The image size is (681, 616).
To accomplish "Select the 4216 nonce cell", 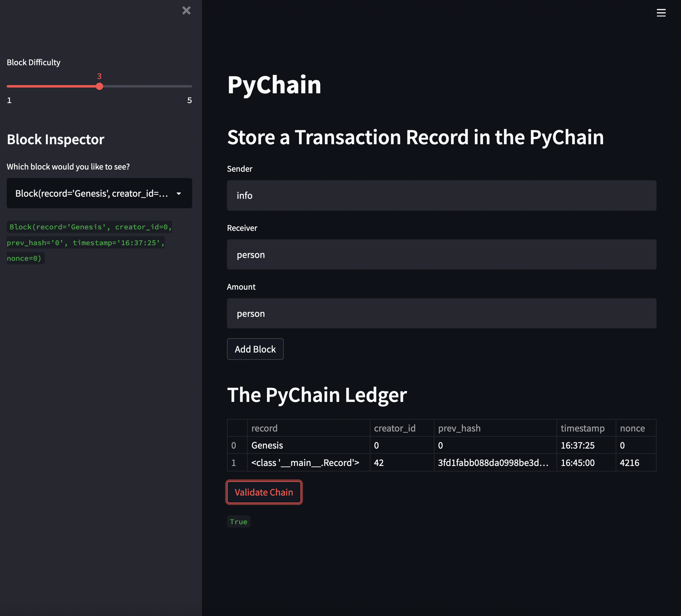I will click(636, 462).
